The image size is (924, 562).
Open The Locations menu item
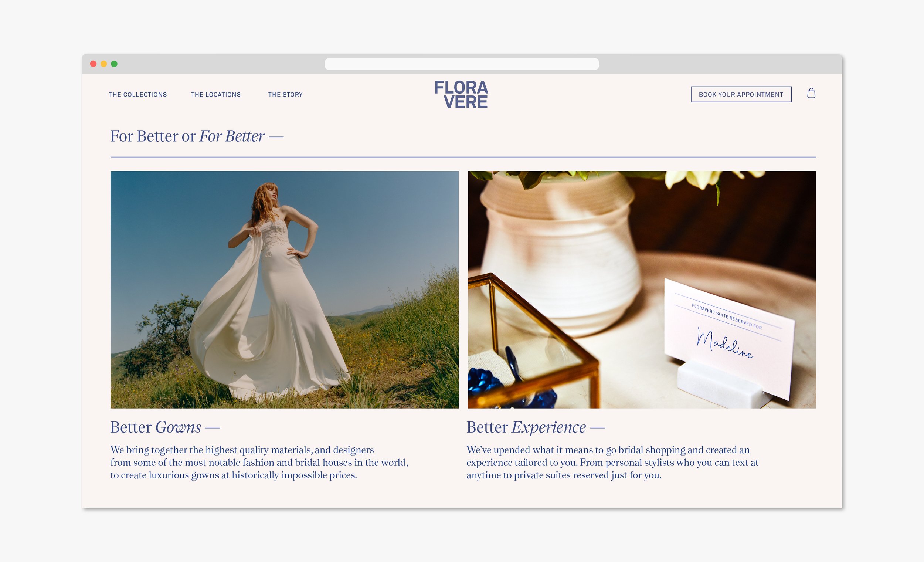215,95
